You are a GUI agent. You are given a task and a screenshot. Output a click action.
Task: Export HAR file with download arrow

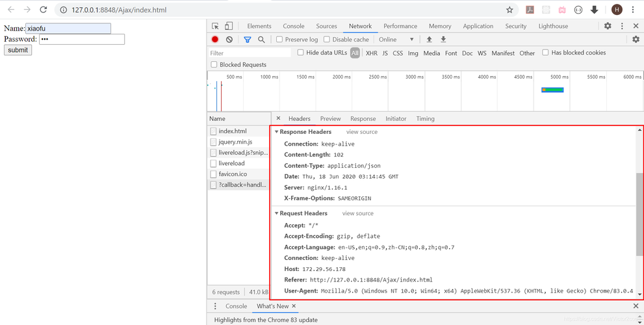(x=443, y=40)
